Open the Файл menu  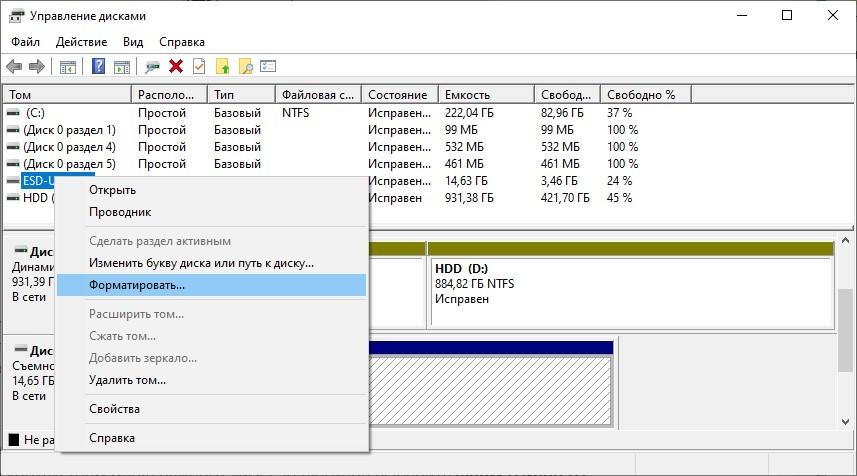pyautogui.click(x=25, y=42)
